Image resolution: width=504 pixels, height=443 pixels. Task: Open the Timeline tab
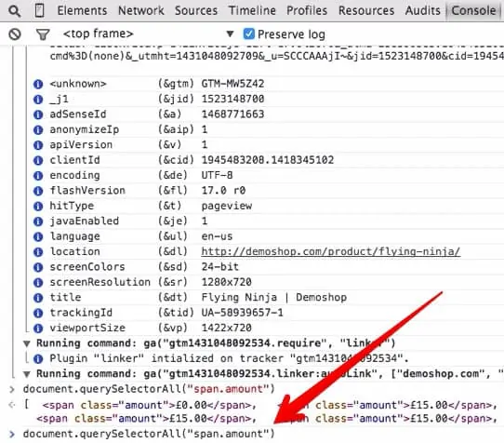tap(252, 10)
